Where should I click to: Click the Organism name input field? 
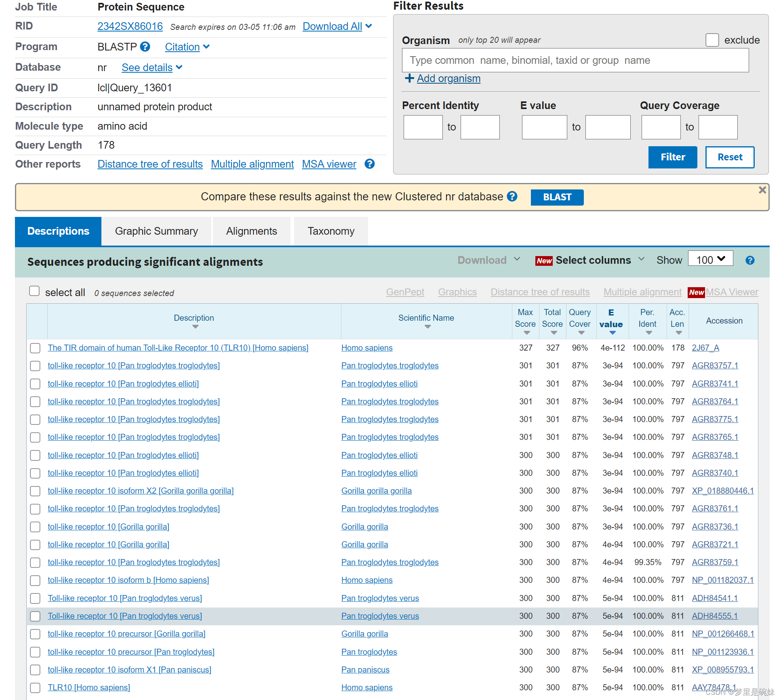[x=575, y=61]
